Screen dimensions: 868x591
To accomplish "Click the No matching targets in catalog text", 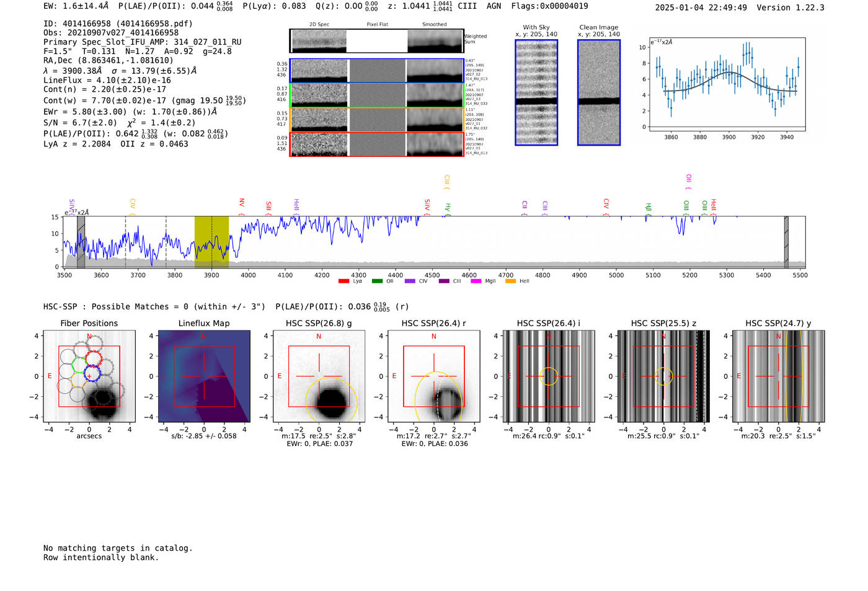I will pyautogui.click(x=118, y=548).
